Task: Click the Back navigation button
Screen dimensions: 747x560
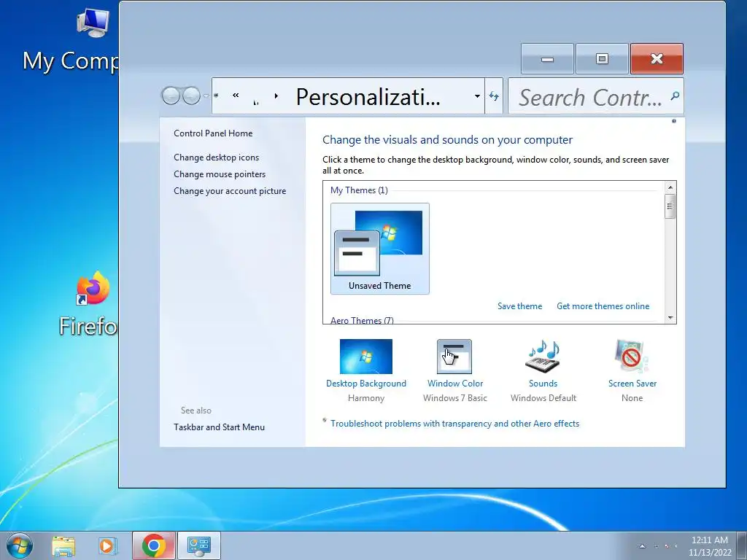Action: [x=171, y=96]
